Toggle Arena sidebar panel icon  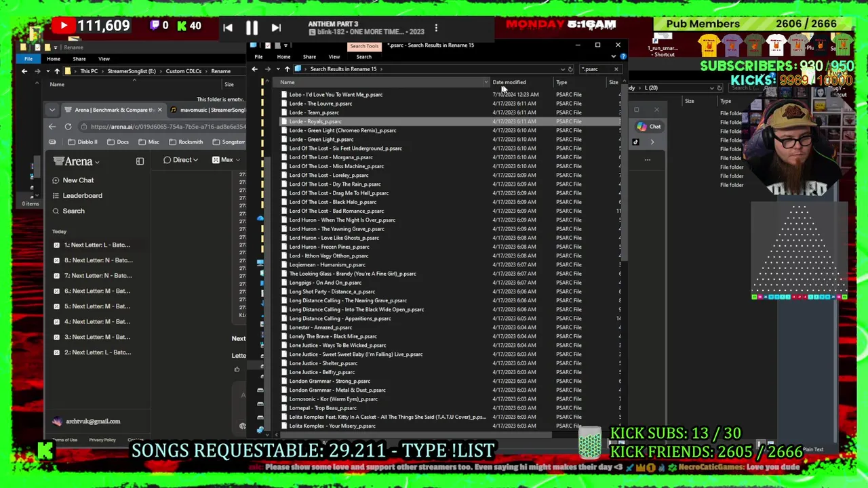pyautogui.click(x=140, y=161)
